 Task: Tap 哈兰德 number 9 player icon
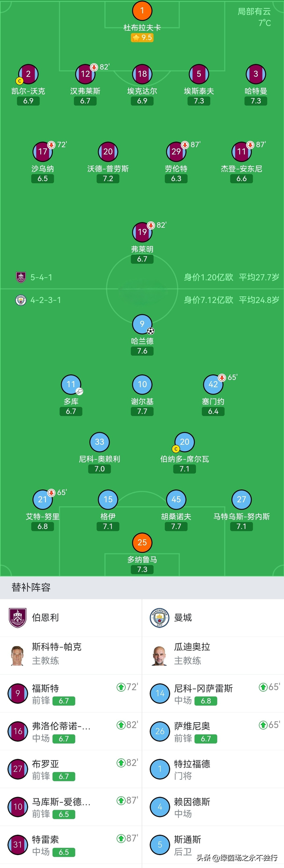click(142, 324)
